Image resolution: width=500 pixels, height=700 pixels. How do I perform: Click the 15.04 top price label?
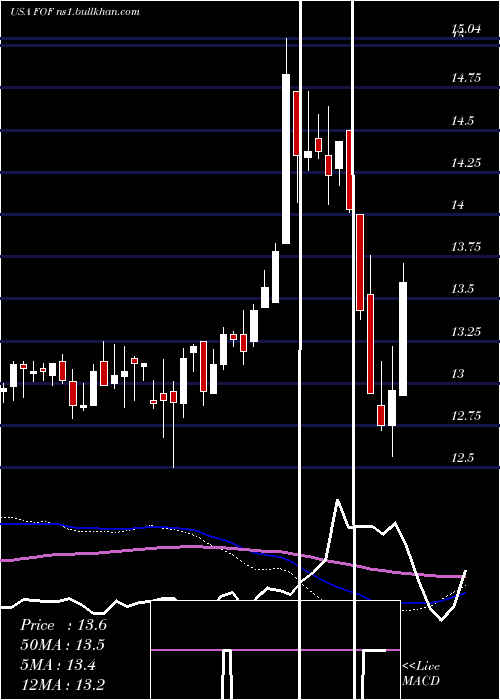466,30
